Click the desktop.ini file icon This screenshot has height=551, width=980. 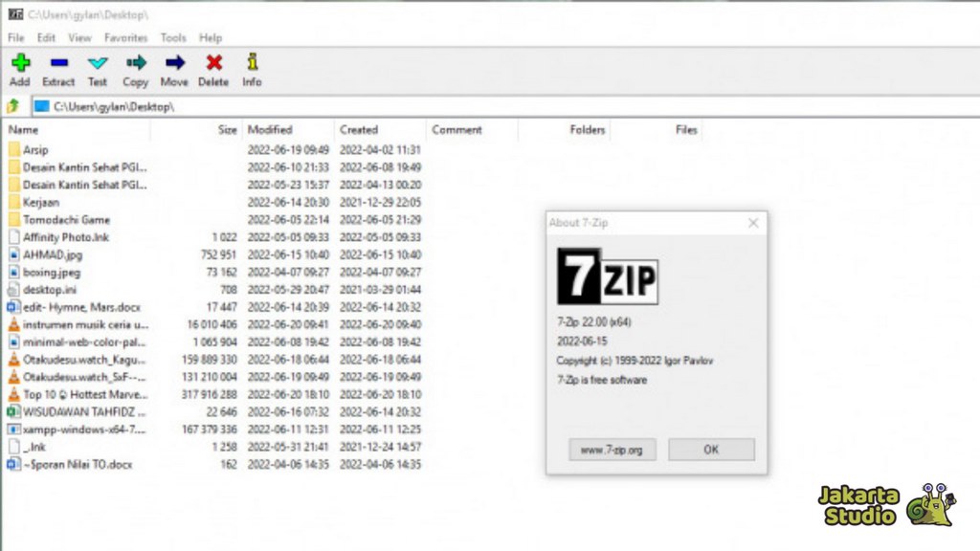click(x=13, y=290)
